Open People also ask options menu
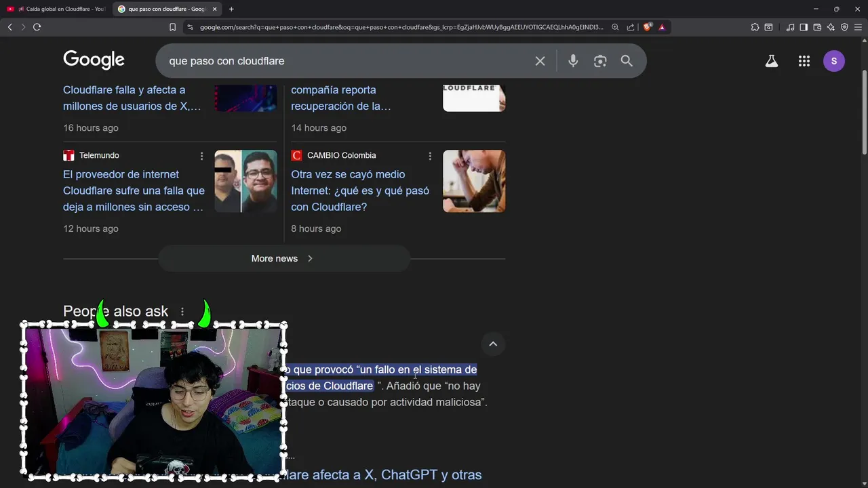 pos(182,312)
